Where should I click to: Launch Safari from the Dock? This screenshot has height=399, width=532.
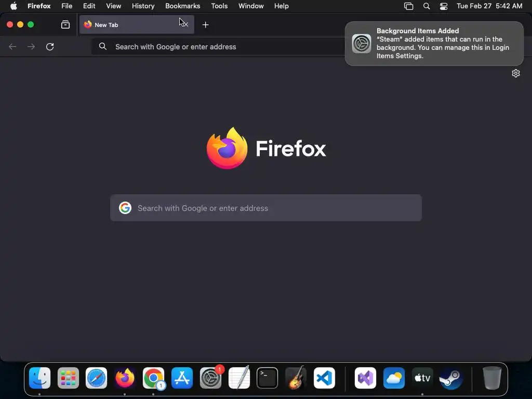96,378
